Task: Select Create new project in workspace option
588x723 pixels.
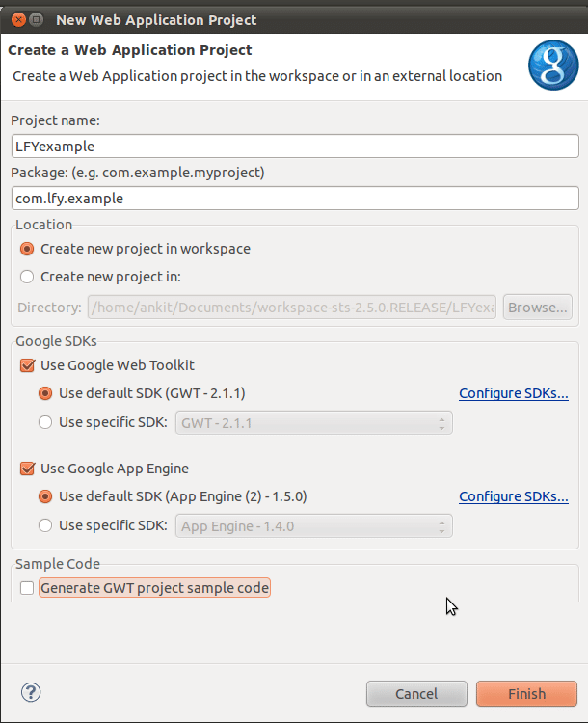Action: (x=27, y=249)
